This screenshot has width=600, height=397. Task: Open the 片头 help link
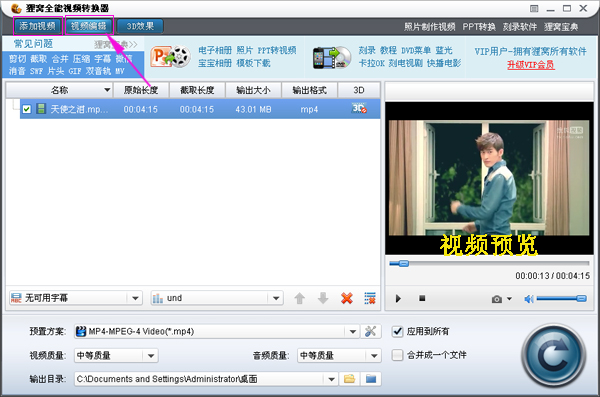pyautogui.click(x=56, y=71)
